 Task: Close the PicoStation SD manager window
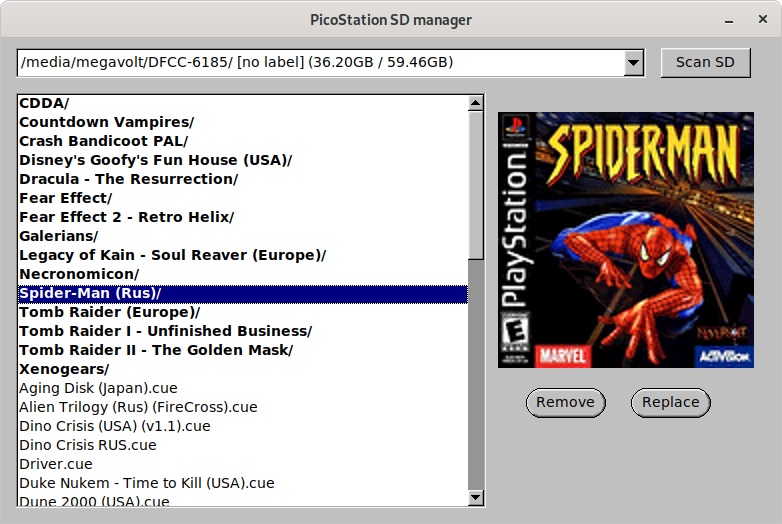click(x=760, y=20)
